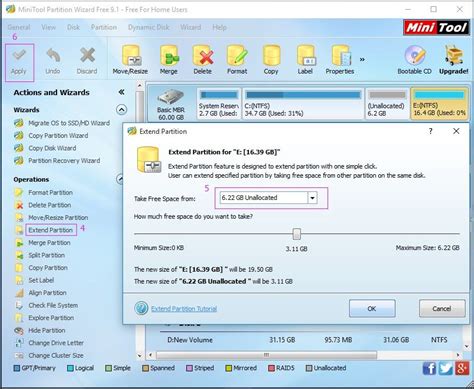The height and width of the screenshot is (389, 474).
Task: Click the Merge Partition operation
Action: tap(49, 243)
